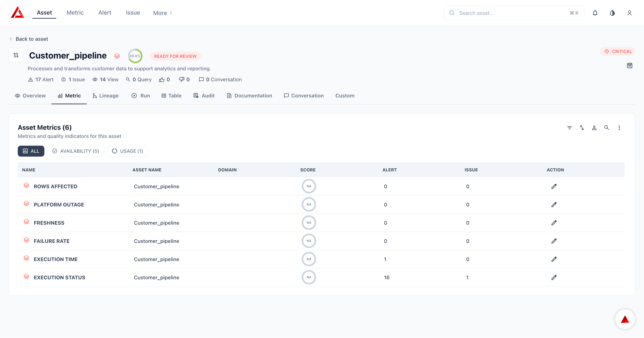The width and height of the screenshot is (644, 338).
Task: Click the 0 Conversation counter
Action: point(220,79)
